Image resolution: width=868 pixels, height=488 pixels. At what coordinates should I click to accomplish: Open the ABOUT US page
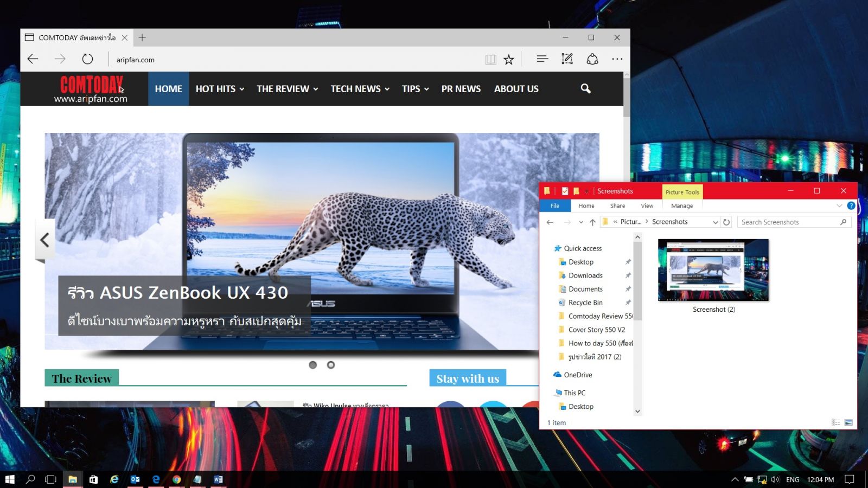516,89
